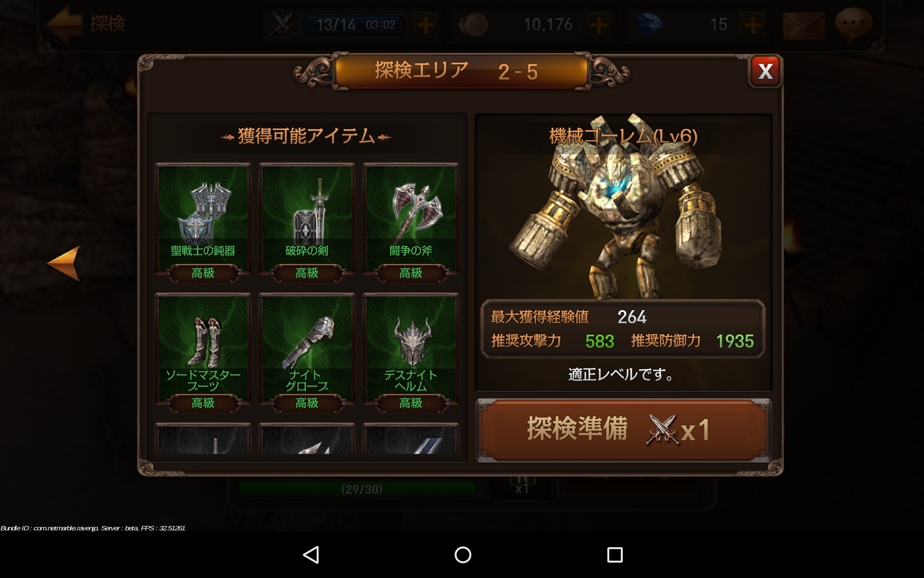Add gems with the diamond plus button

(x=753, y=25)
